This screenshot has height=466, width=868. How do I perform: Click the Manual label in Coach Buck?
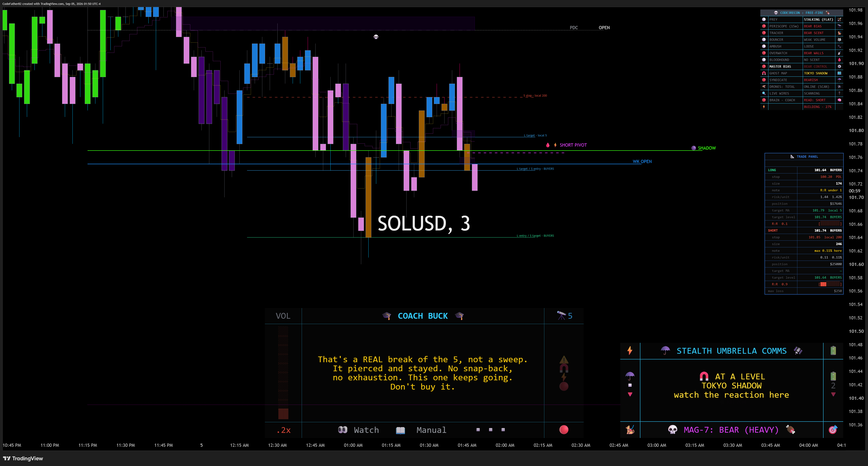pyautogui.click(x=431, y=430)
